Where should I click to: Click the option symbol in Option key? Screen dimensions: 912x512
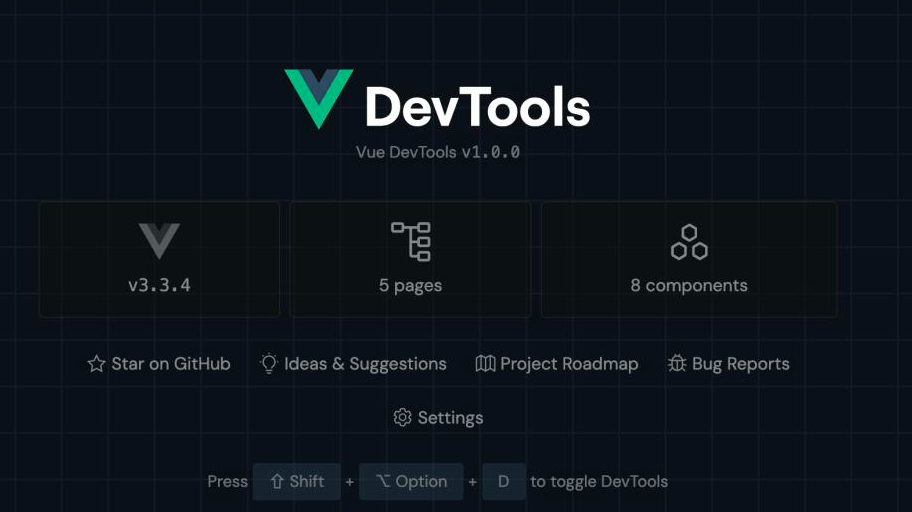click(383, 481)
